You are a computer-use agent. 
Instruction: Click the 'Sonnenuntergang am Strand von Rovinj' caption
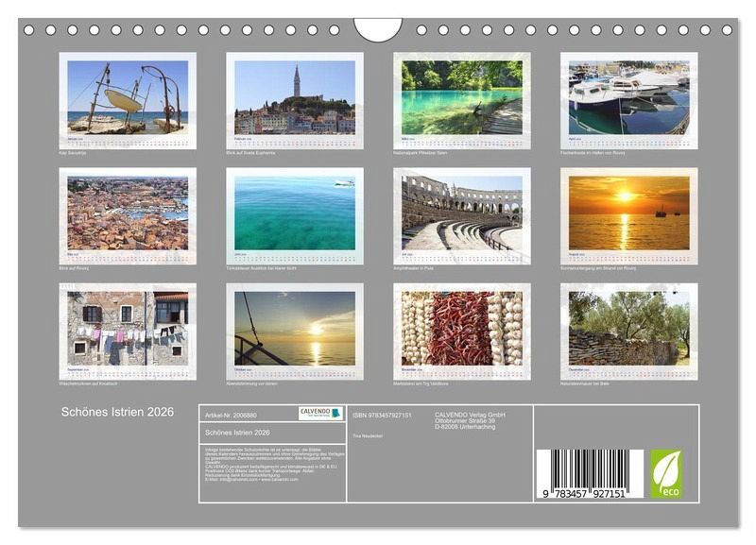coord(598,268)
